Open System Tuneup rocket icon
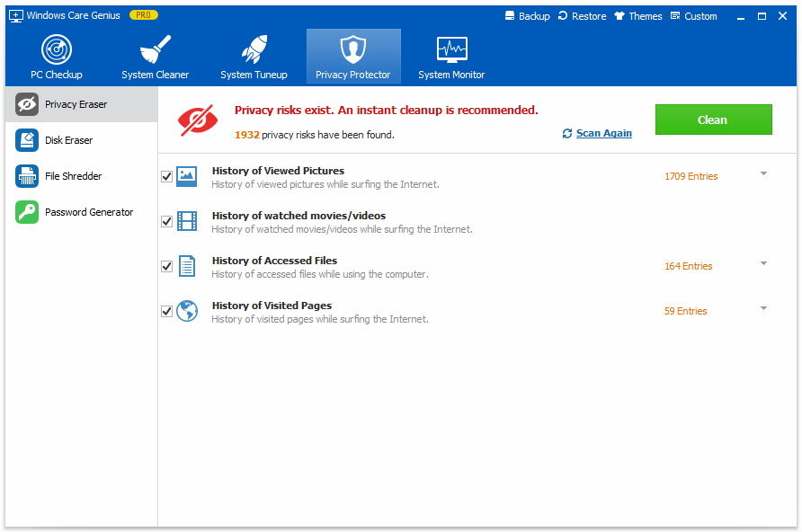Viewport: 802px width, 532px height. coord(254,49)
